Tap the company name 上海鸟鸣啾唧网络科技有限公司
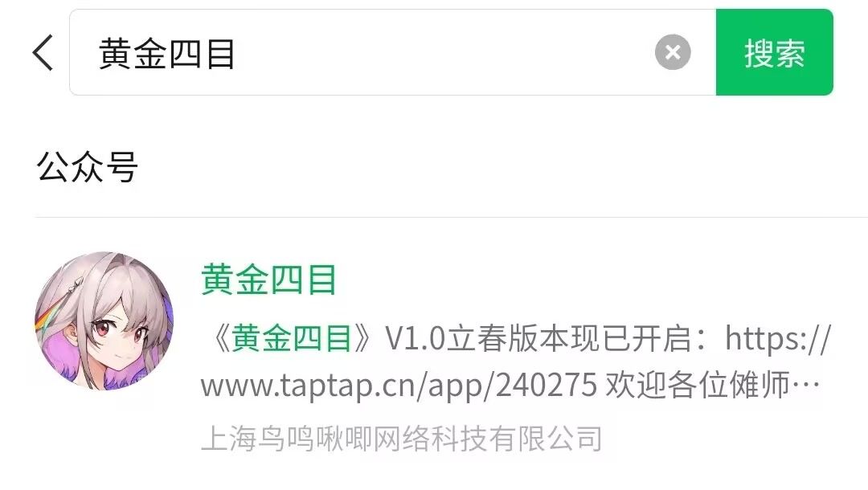The height and width of the screenshot is (490, 868). point(401,439)
